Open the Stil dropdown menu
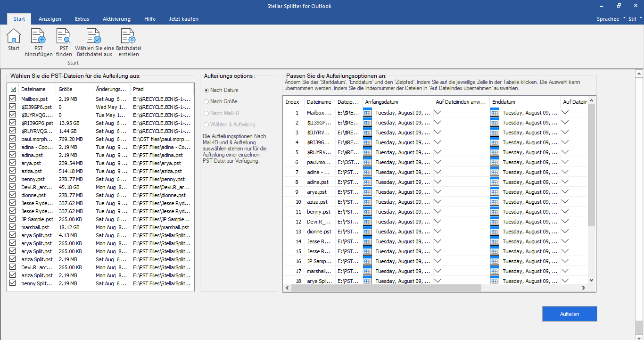This screenshot has width=644, height=340. point(635,19)
